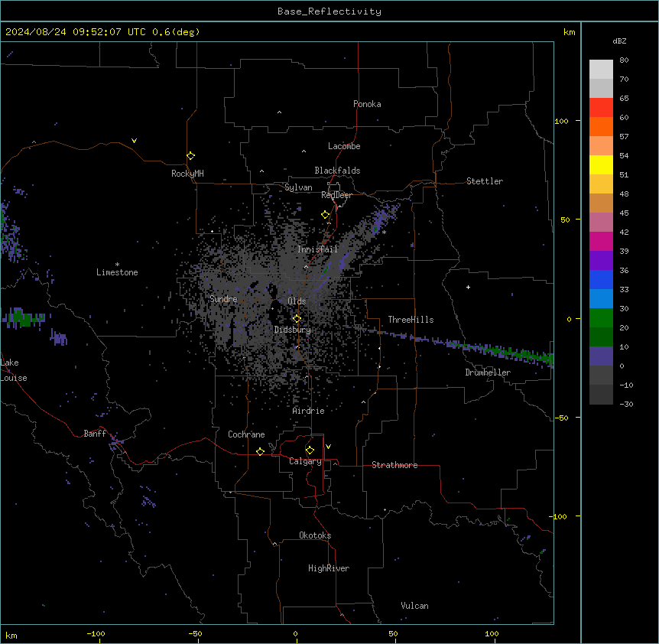Click the yellow diamond marker above RockyMH
Image resolution: width=659 pixels, height=644 pixels.
point(190,155)
